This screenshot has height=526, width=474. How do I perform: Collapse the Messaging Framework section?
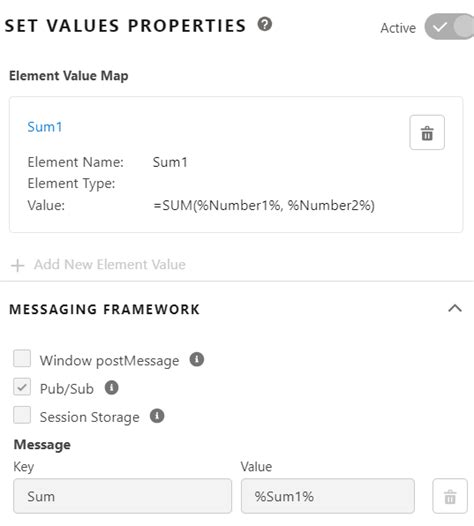click(455, 308)
